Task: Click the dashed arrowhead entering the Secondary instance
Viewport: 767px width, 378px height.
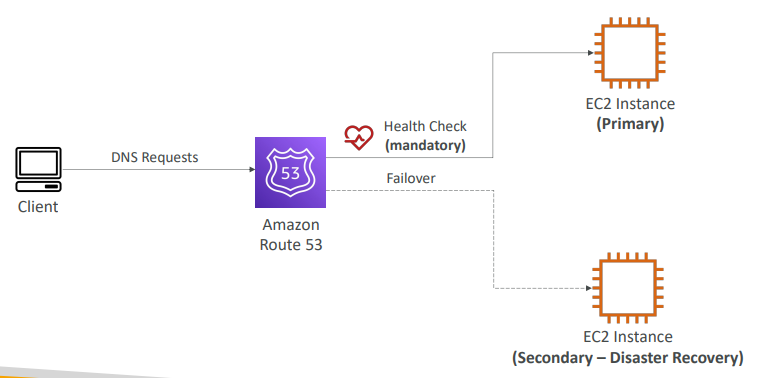Action: pos(589,289)
